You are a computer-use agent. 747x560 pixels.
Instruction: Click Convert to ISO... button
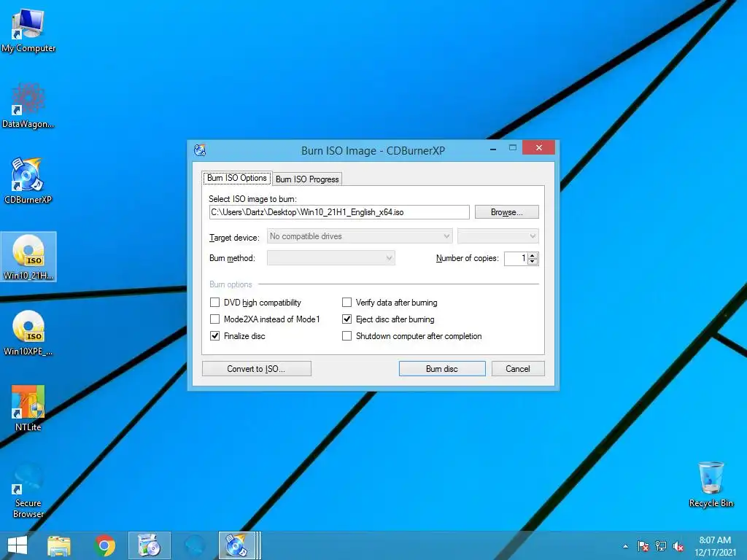point(256,368)
